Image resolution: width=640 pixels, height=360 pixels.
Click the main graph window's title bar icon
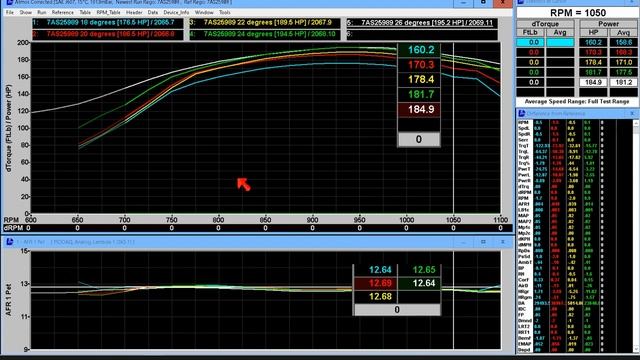tap(9, 2)
